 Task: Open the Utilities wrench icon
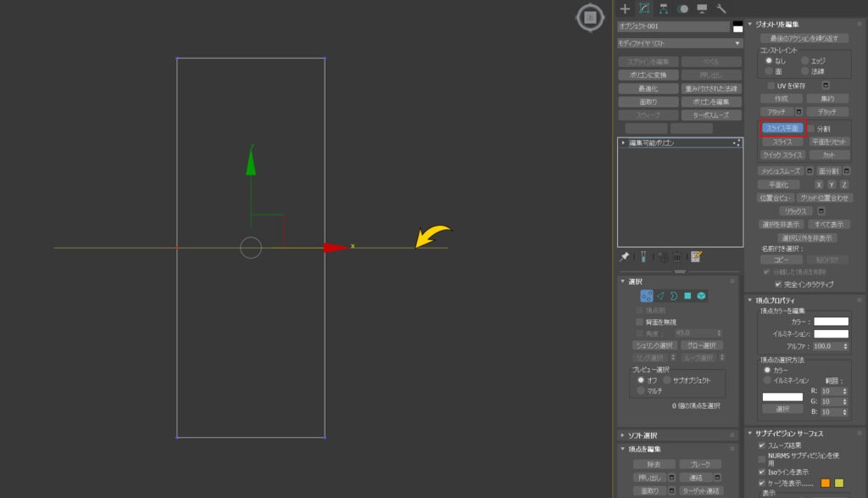(x=721, y=8)
